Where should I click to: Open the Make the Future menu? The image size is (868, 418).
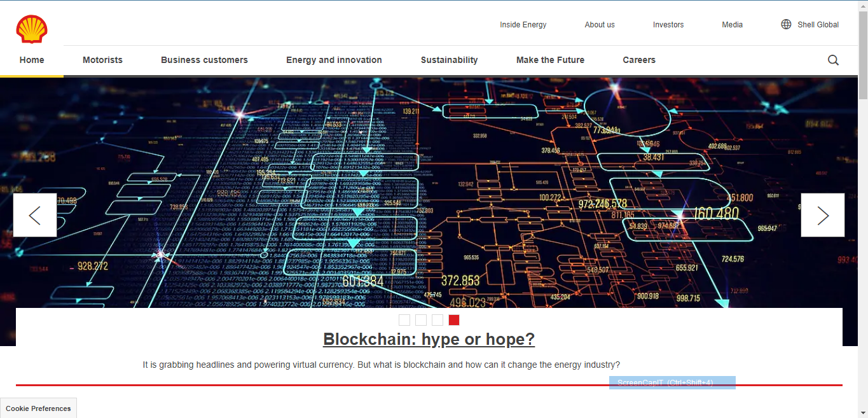coord(550,60)
